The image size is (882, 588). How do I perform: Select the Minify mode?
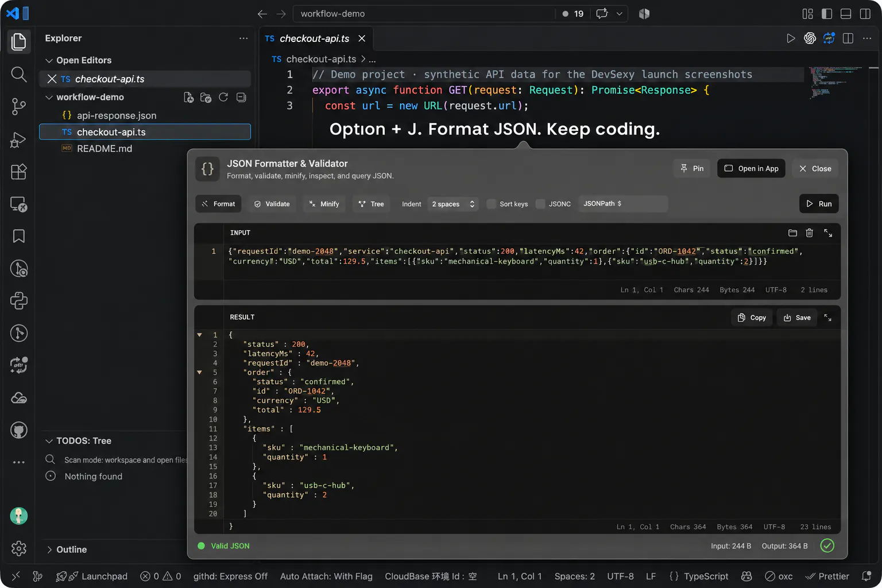coord(324,204)
